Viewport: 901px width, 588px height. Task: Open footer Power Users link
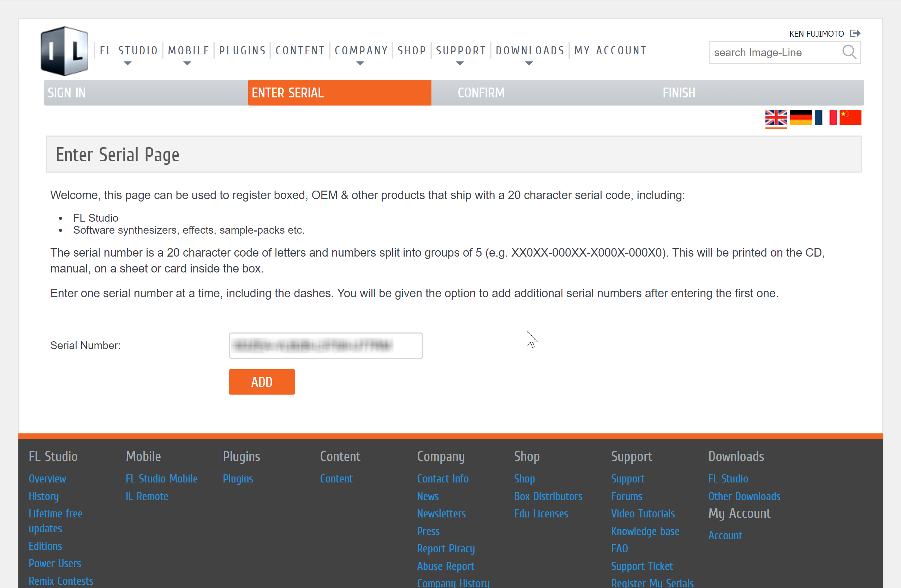point(55,563)
